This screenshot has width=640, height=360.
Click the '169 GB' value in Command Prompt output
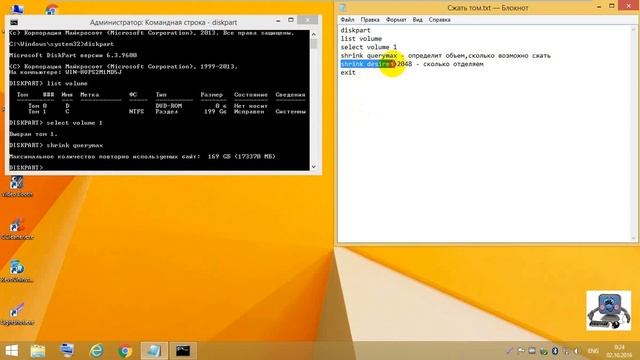coord(219,156)
